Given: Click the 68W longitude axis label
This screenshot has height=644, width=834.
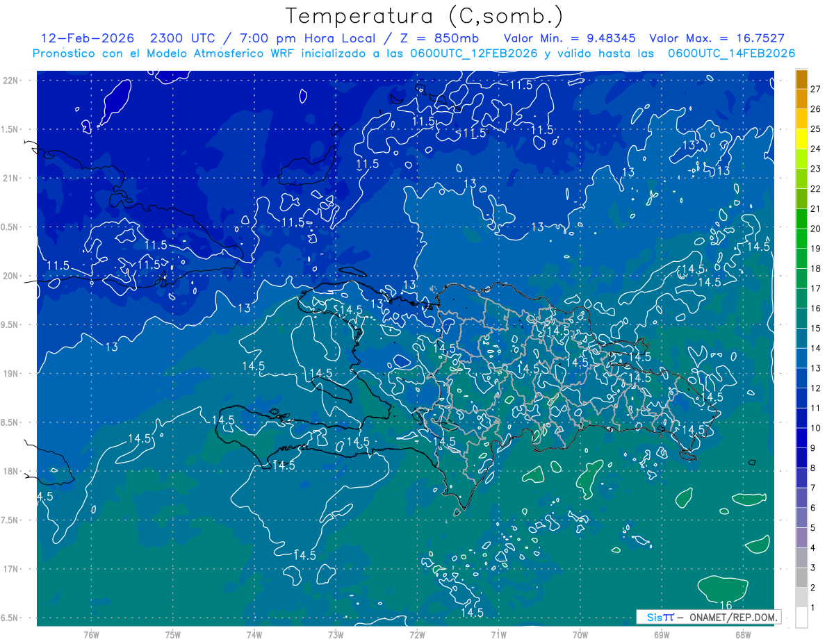Looking at the screenshot, I should pos(742,634).
